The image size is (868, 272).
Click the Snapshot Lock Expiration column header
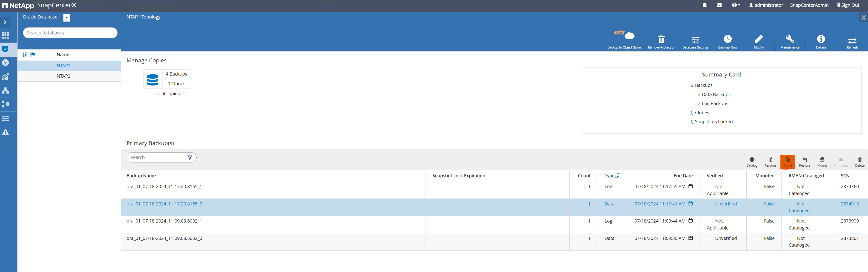pos(458,176)
